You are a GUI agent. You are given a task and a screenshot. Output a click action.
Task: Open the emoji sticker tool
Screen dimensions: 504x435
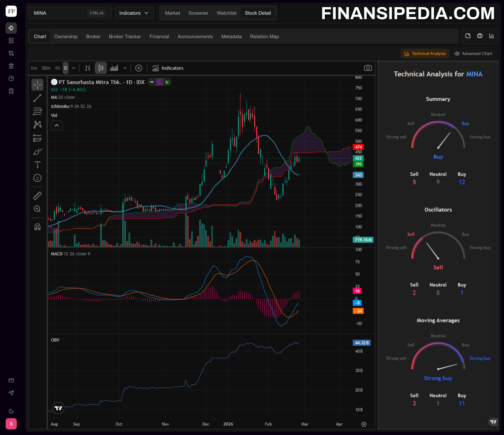37,178
